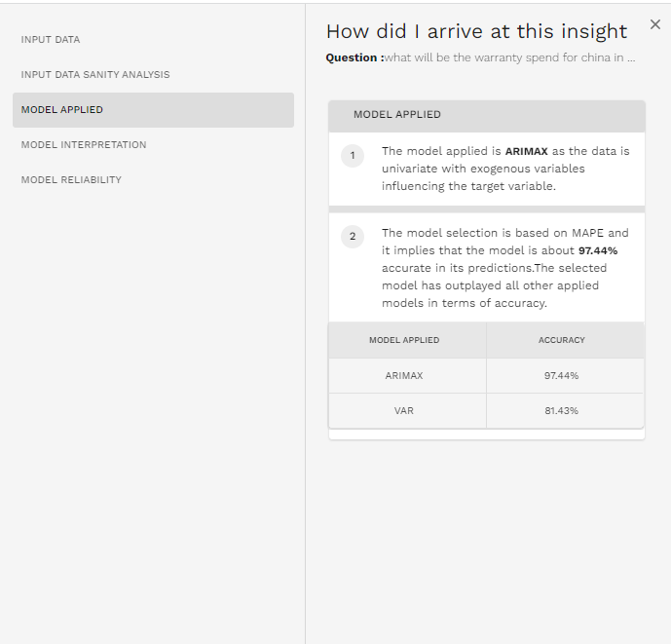
Task: Click the bold 97.44% text in step 2
Action: click(x=598, y=250)
